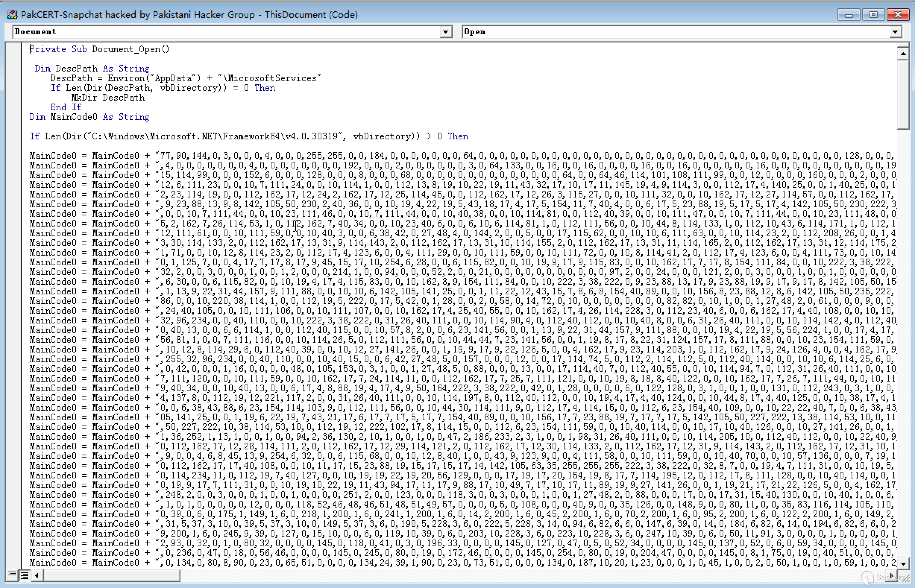This screenshot has height=588, width=915.
Task: Click the vertical scrollbar up arrow
Action: (x=903, y=54)
